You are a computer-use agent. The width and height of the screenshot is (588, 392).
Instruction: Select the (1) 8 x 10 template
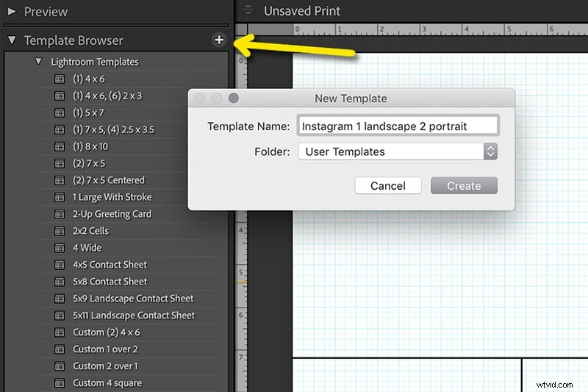click(90, 146)
